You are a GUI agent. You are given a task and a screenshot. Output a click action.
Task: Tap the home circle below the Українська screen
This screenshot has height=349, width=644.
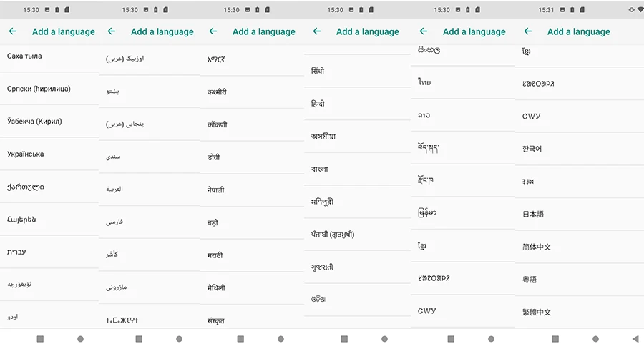point(80,339)
